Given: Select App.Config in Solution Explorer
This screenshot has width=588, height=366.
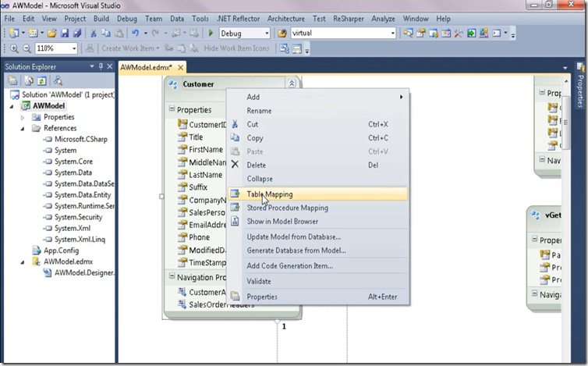Looking at the screenshot, I should pos(61,251).
